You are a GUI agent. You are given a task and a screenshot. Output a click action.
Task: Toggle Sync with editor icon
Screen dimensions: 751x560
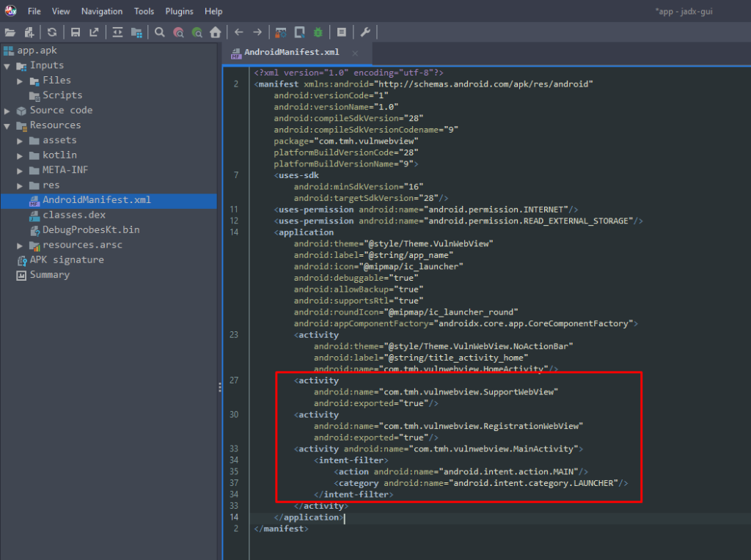(x=117, y=32)
